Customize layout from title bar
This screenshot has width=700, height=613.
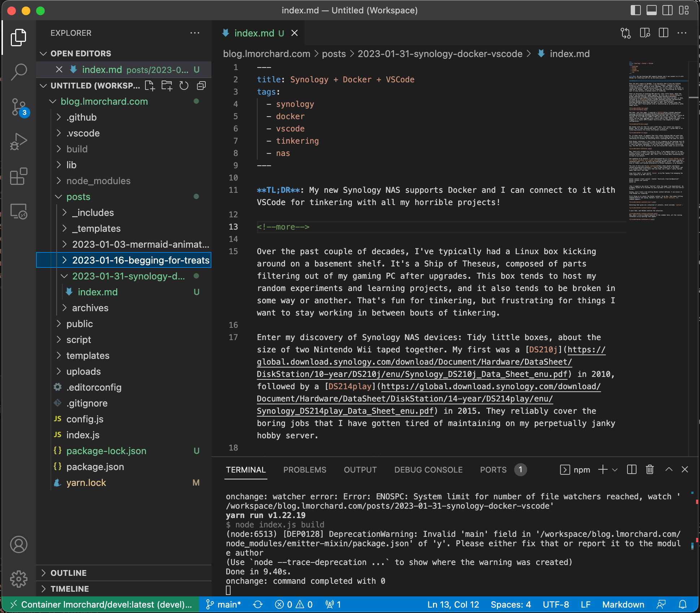[x=683, y=10]
